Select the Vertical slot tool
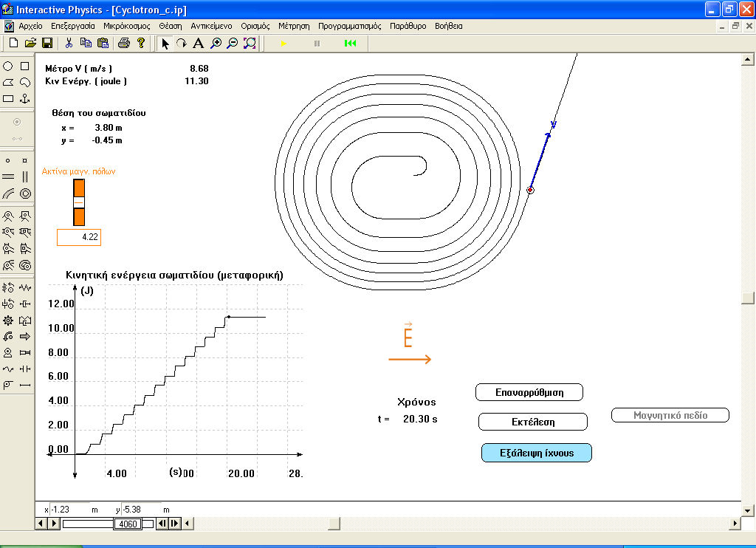Screen dimensions: 756x548 tap(24, 177)
